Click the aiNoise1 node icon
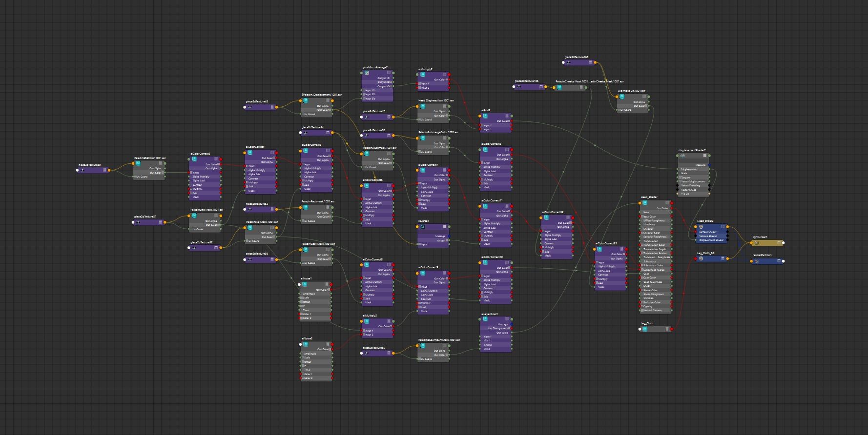Screen dimensions: 868x435 pyautogui.click(x=305, y=284)
